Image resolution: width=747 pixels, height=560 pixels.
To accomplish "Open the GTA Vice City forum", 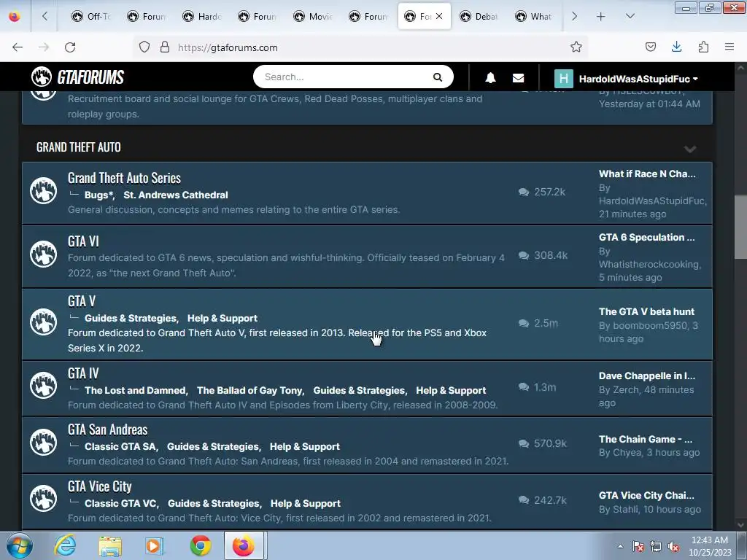I will (x=99, y=486).
